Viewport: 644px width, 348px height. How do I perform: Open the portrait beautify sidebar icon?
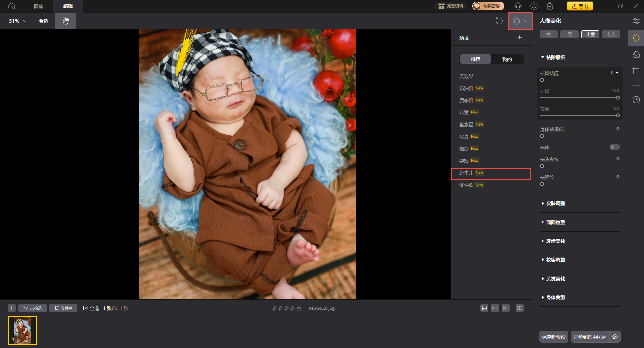[x=636, y=38]
